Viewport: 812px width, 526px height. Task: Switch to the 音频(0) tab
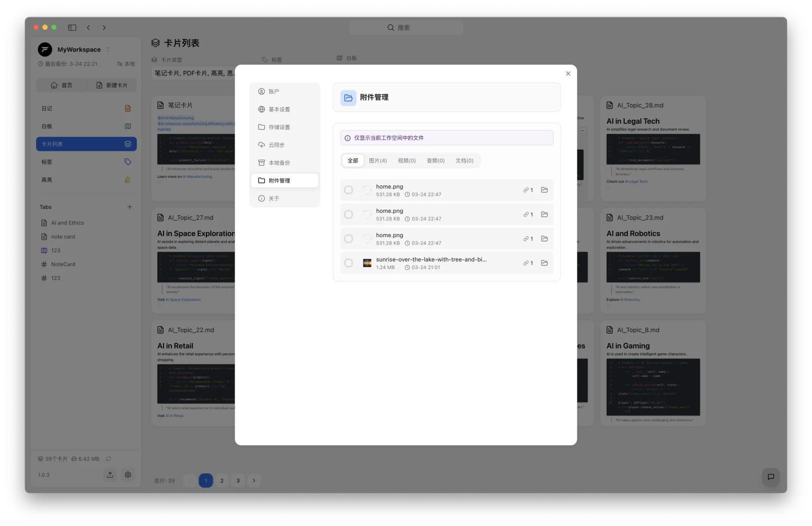(x=436, y=161)
